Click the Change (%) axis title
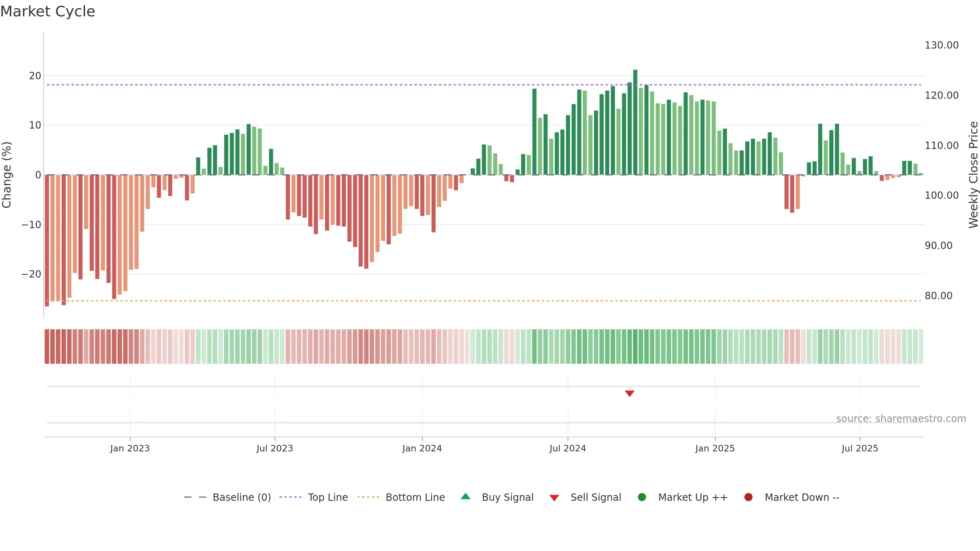Viewport: 980px width, 551px height. point(7,175)
